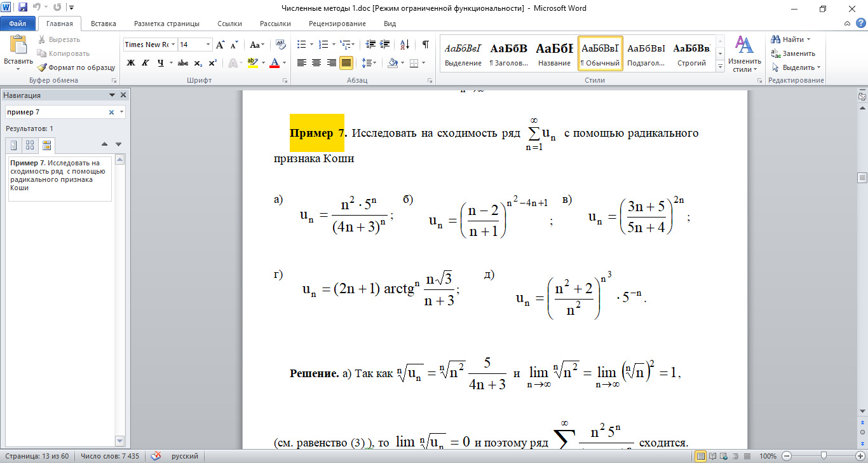Switch to Вид tab
Image resolution: width=868 pixels, height=463 pixels.
390,24
